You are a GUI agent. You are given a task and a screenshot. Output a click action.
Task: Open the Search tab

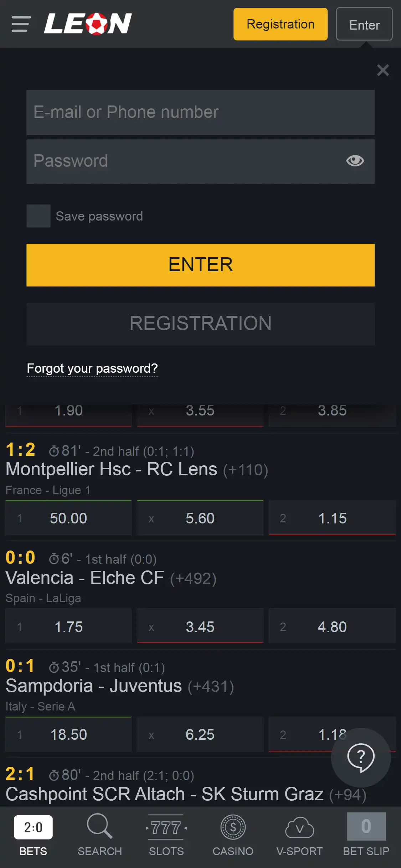(x=100, y=832)
